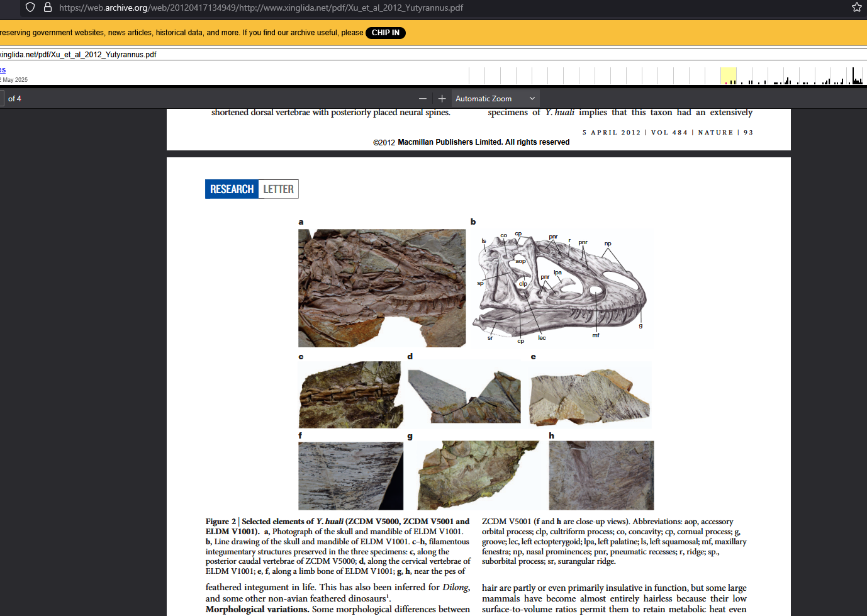Click filament close-up photo panel f
This screenshot has height=616, width=867.
tap(350, 476)
